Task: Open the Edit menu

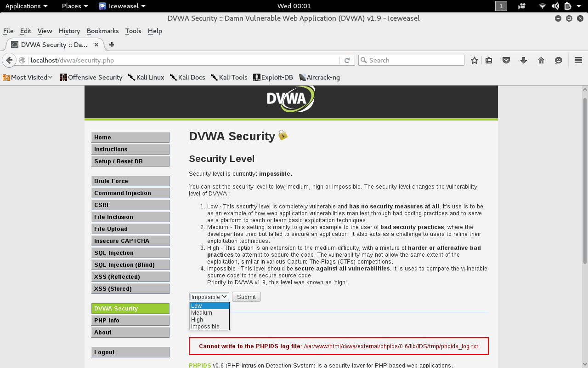Action: click(x=26, y=31)
